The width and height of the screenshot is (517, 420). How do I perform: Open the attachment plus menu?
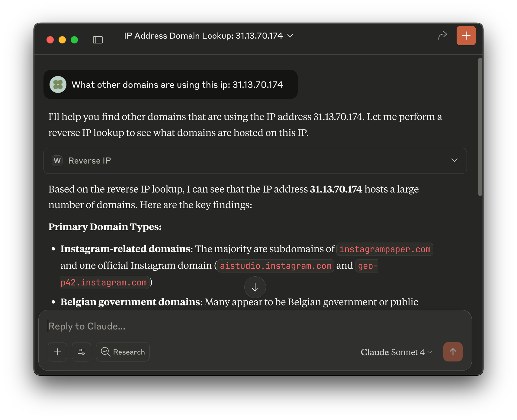point(57,352)
